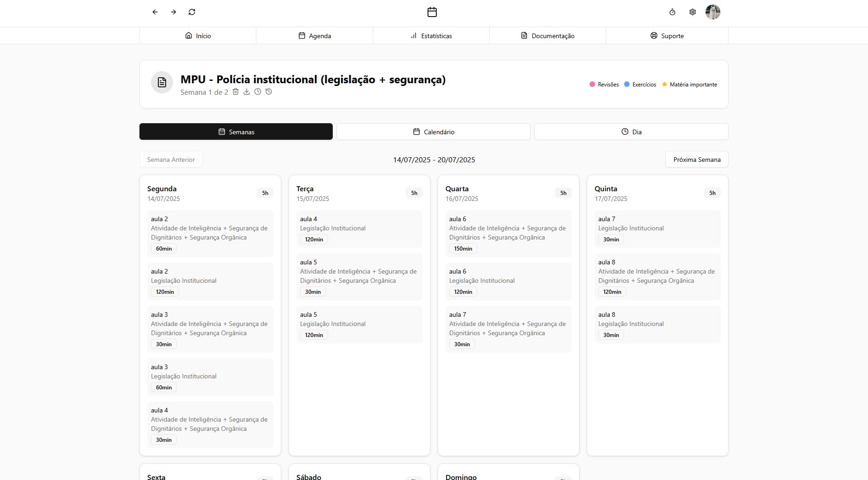Open Quinta aula 7 Legislação Institucional card
Viewport: 868px width, 480px height.
(658, 229)
